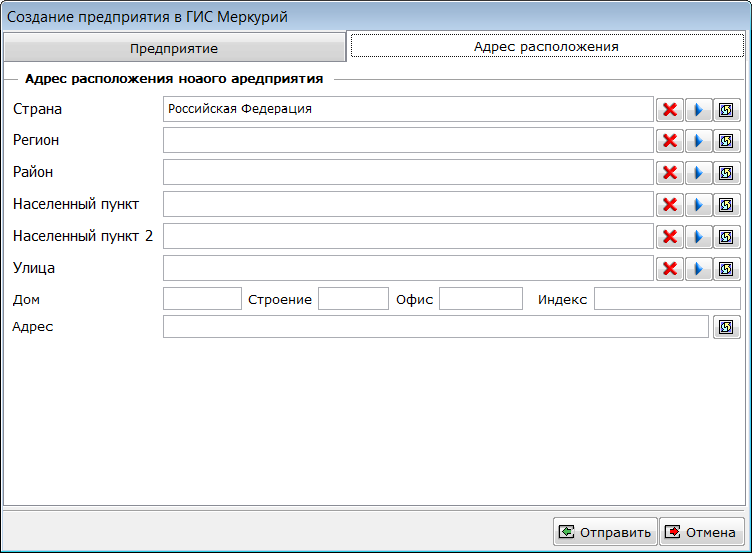
Task: Open Улица list with blue arrow
Action: pos(698,269)
